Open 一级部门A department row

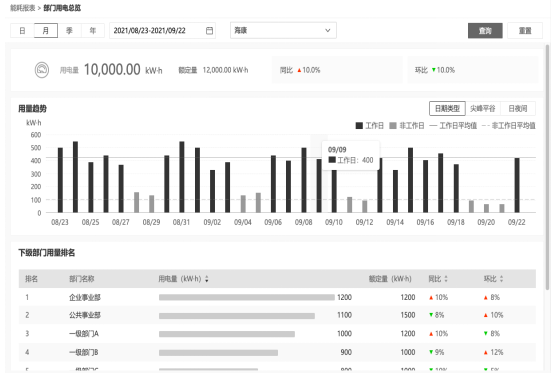click(x=277, y=334)
